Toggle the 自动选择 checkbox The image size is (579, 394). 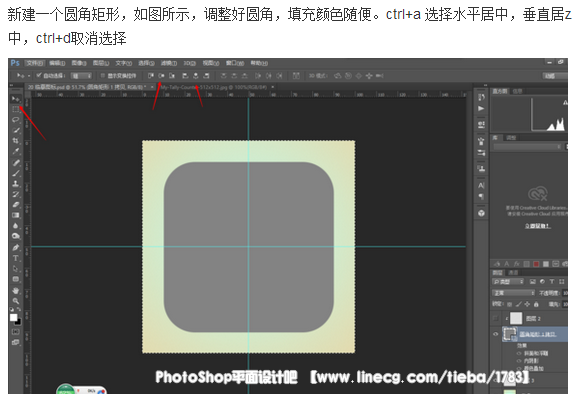click(x=38, y=75)
